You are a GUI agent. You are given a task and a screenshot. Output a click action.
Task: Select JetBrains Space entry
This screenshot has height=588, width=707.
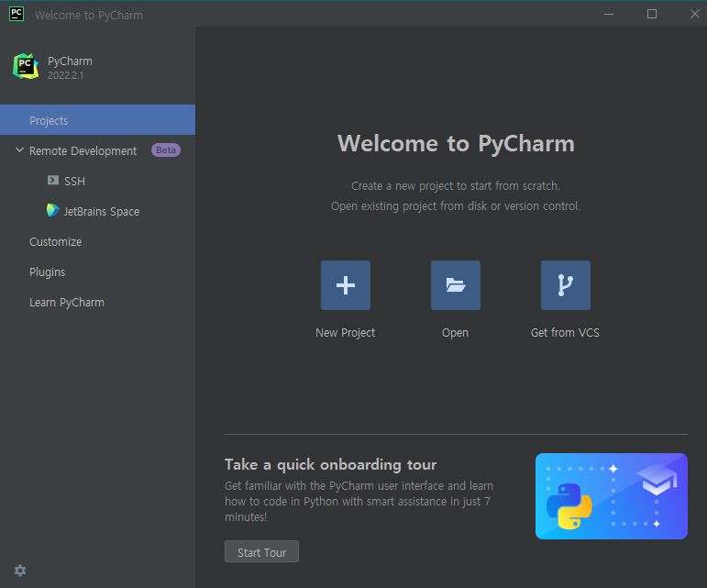(102, 211)
